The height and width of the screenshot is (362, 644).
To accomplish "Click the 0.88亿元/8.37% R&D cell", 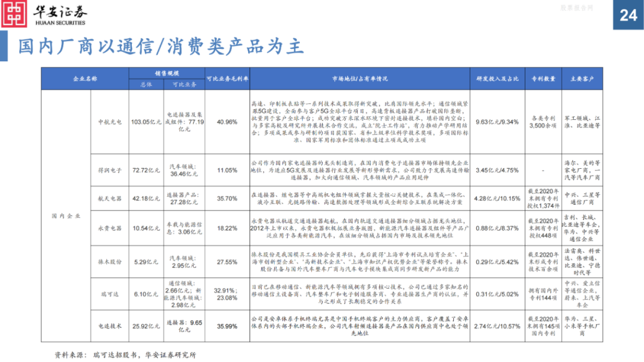I will point(497,228).
